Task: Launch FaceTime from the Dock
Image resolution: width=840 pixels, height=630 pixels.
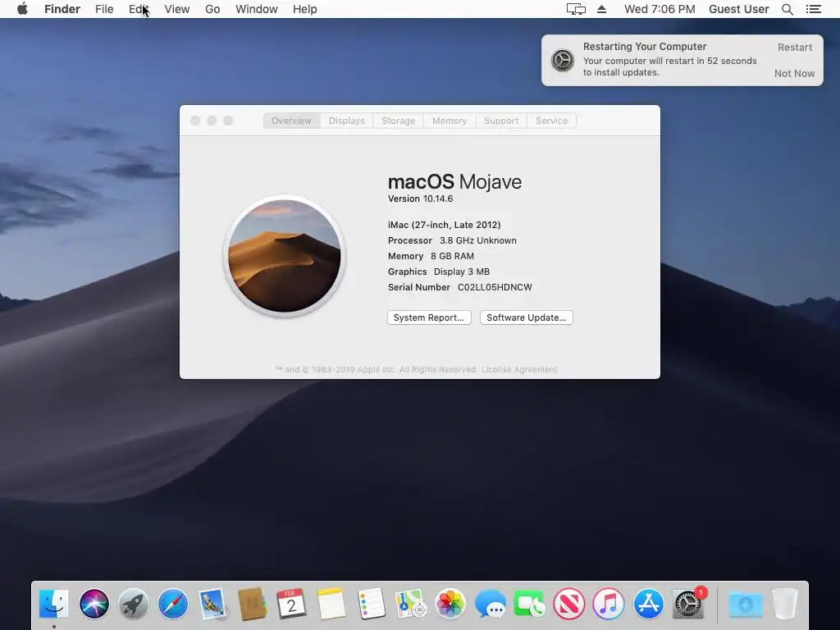Action: point(529,604)
